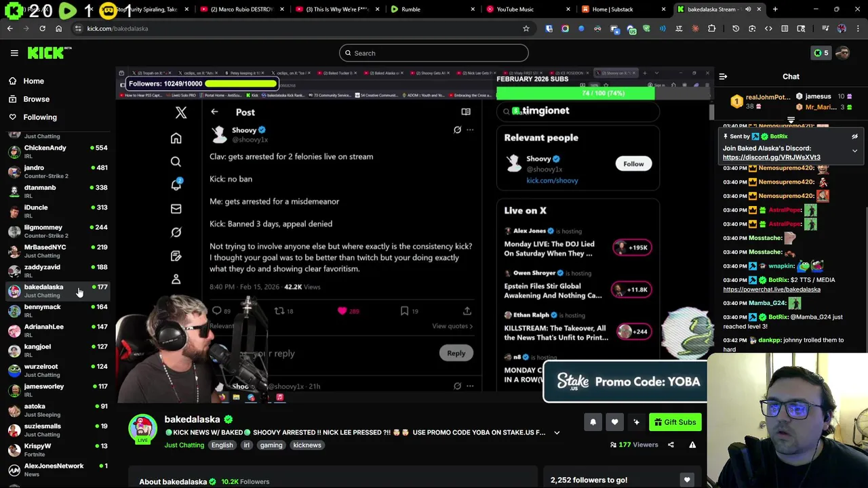Select benmymack channel in sidebar

pos(57,310)
